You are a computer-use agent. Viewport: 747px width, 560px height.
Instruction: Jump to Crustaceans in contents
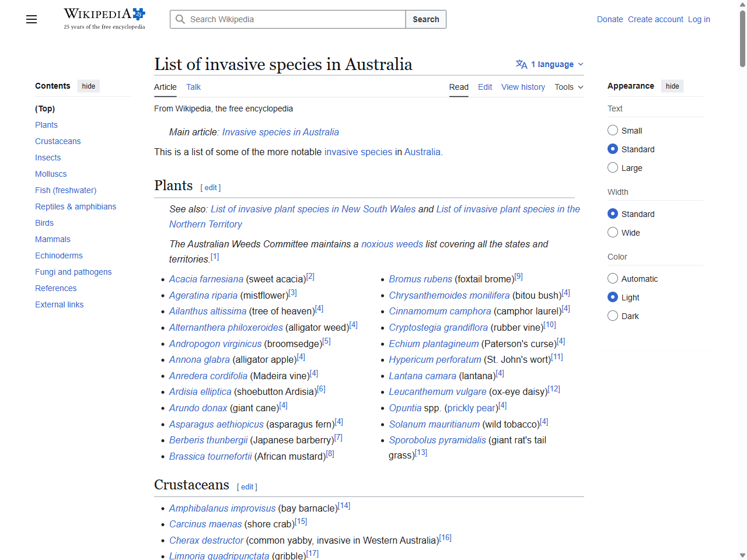tap(58, 141)
